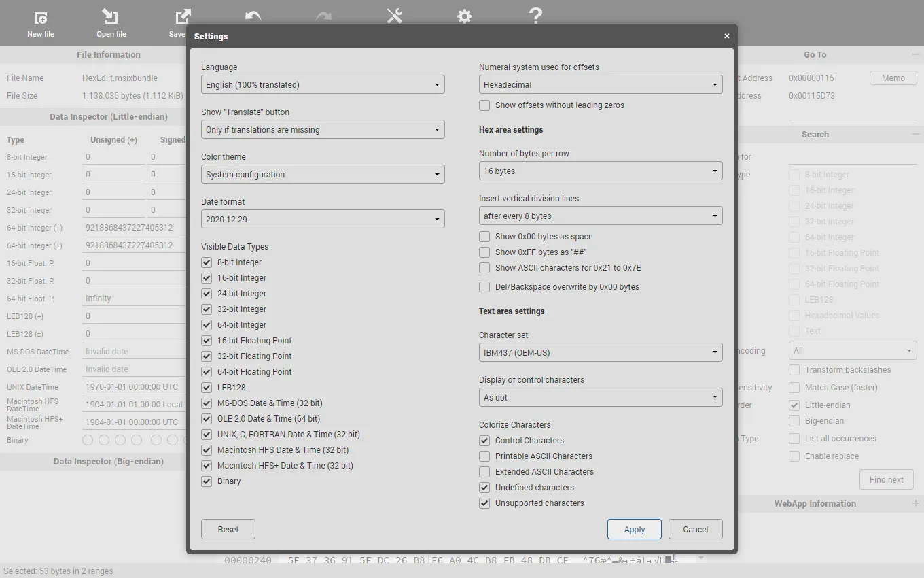This screenshot has width=924, height=578.
Task: Enable Del/Backspace overwrite by 0x00 bytes
Action: (x=484, y=287)
